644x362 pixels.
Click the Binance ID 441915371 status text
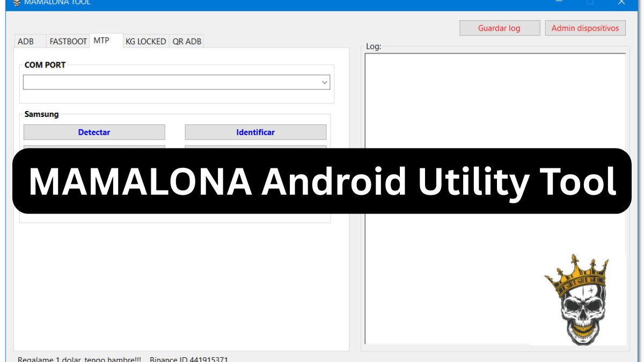coord(189,359)
